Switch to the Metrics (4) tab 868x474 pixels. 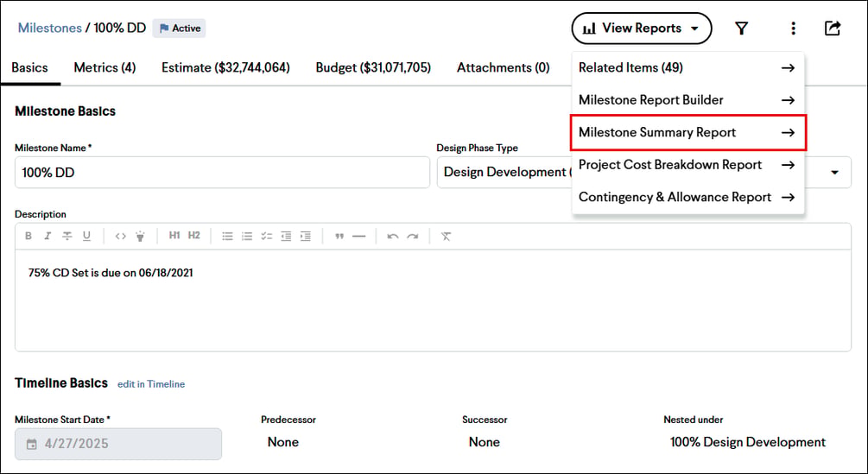click(105, 67)
